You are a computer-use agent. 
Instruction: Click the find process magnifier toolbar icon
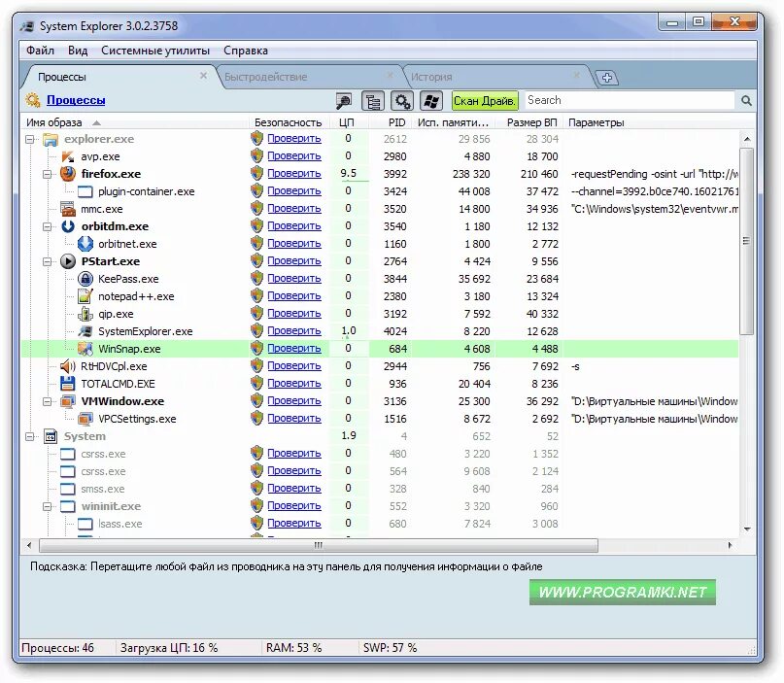pos(343,101)
